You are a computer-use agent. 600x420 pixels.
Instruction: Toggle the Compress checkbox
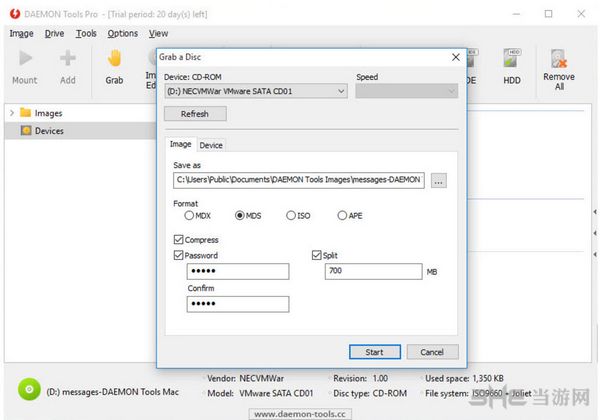pyautogui.click(x=178, y=240)
